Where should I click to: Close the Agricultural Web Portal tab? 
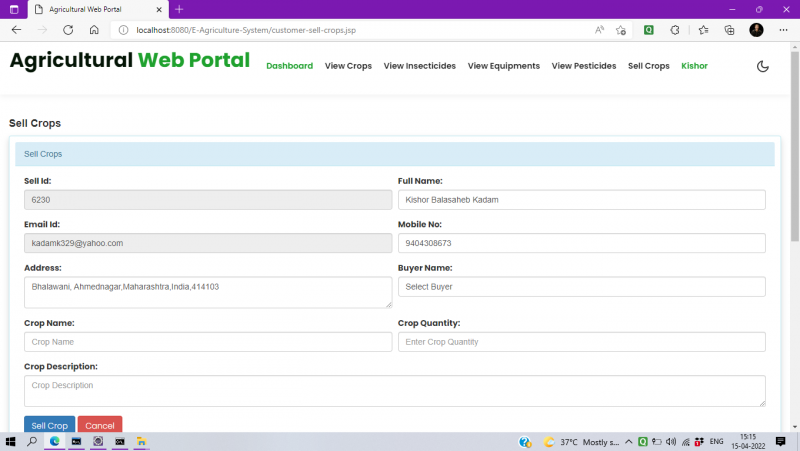pyautogui.click(x=159, y=9)
